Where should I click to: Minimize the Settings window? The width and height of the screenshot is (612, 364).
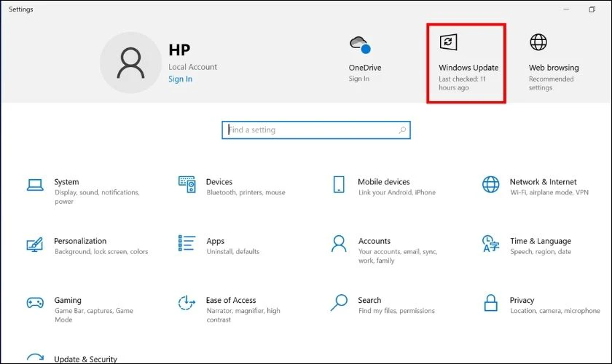[x=566, y=9]
